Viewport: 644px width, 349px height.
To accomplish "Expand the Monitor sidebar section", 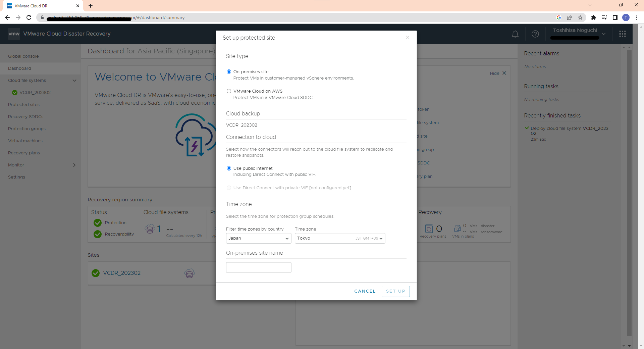I will tap(74, 165).
